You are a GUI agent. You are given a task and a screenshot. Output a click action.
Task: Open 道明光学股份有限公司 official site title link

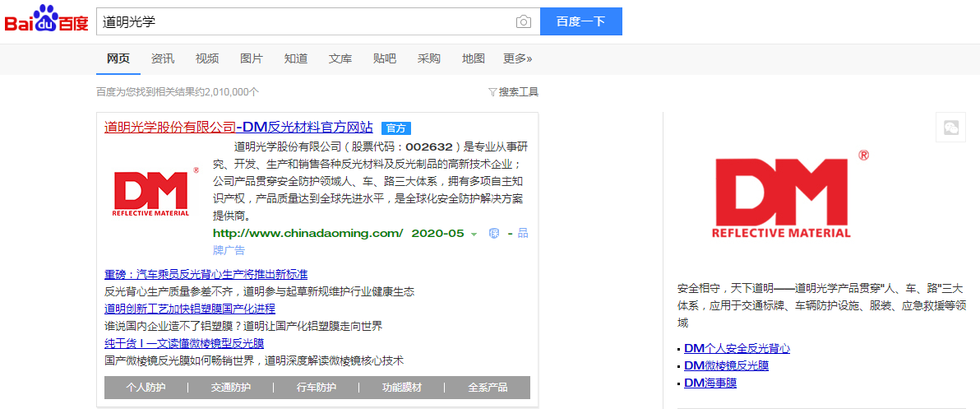[x=238, y=128]
